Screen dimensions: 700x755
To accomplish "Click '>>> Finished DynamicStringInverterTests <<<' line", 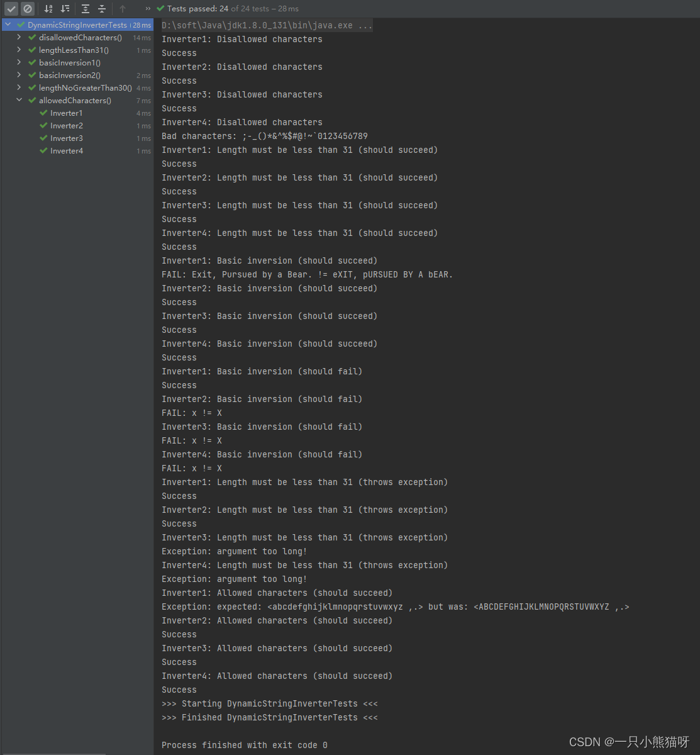I will click(270, 717).
